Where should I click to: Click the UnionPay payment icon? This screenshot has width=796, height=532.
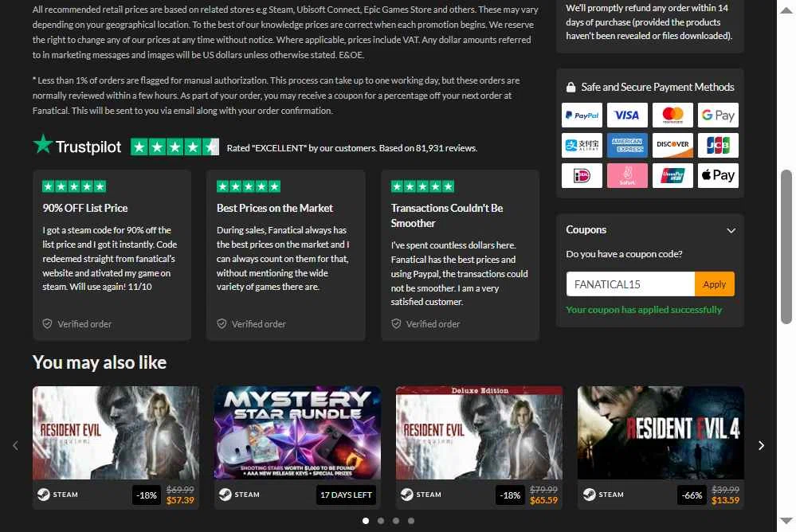pos(672,176)
